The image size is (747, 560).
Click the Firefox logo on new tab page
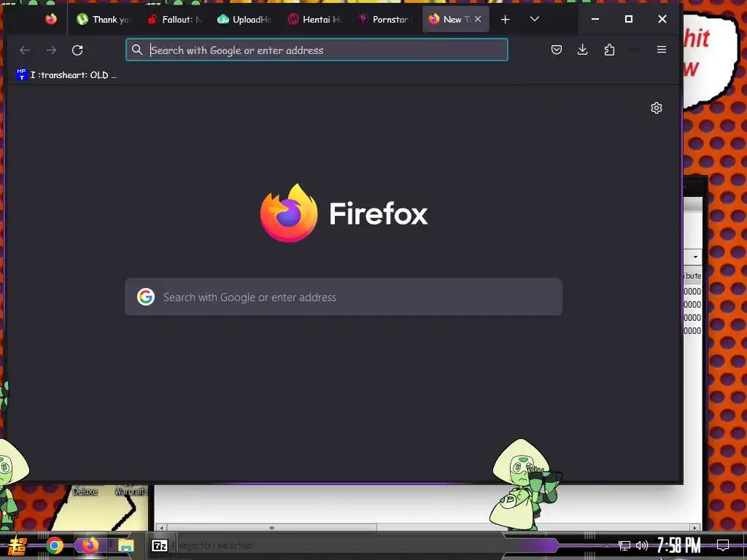[289, 213]
